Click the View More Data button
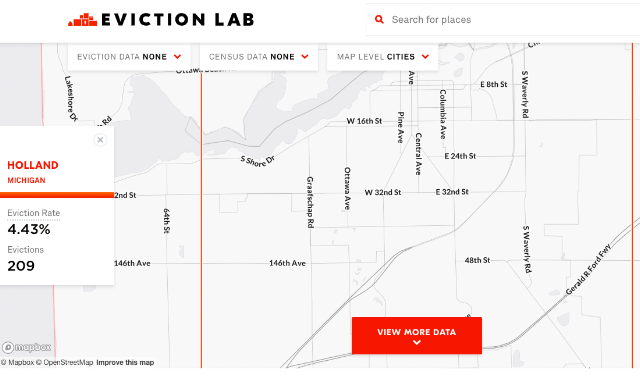Image resolution: width=640 pixels, height=379 pixels. point(417,335)
